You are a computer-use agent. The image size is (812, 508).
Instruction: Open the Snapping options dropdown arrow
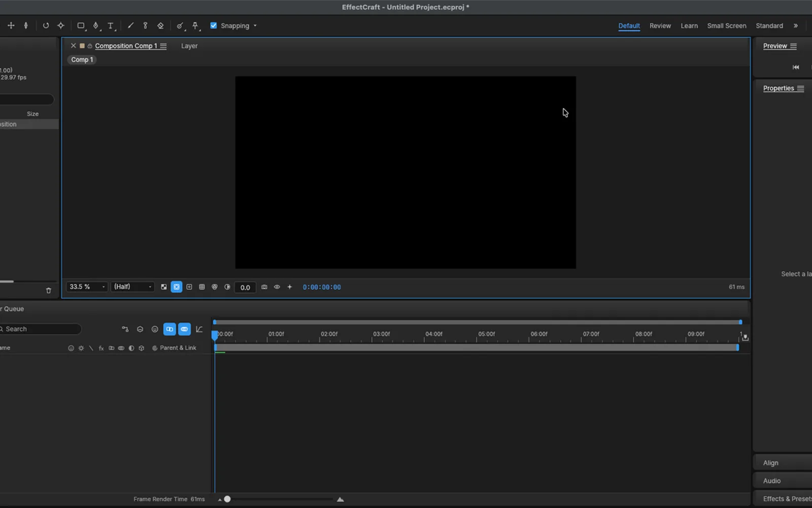(255, 26)
